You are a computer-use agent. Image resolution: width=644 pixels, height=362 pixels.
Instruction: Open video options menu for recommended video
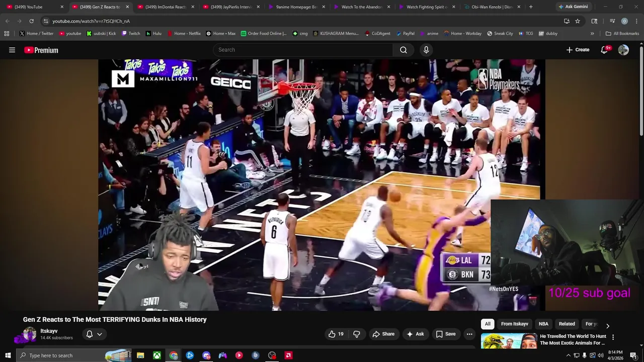click(613, 337)
